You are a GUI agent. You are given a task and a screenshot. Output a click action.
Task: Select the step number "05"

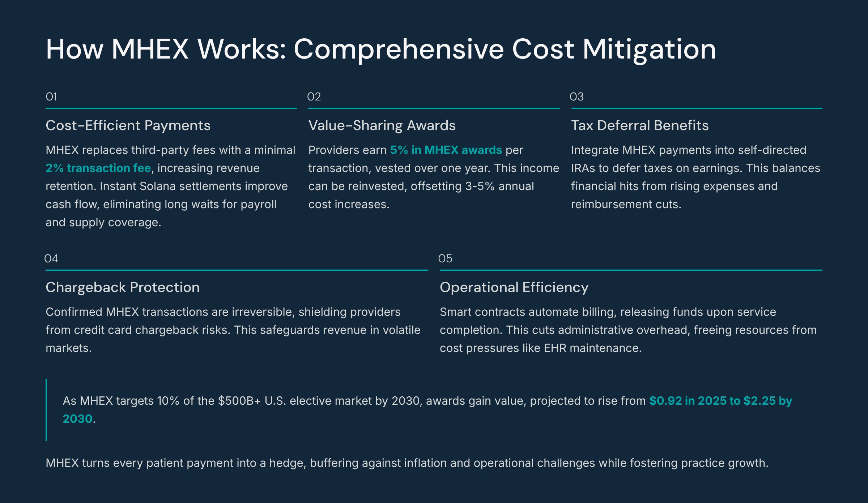445,258
